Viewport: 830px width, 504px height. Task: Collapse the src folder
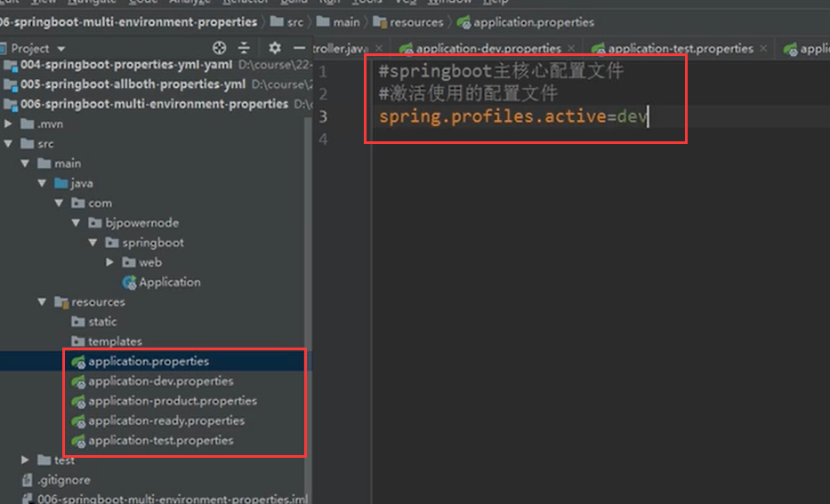pos(9,143)
